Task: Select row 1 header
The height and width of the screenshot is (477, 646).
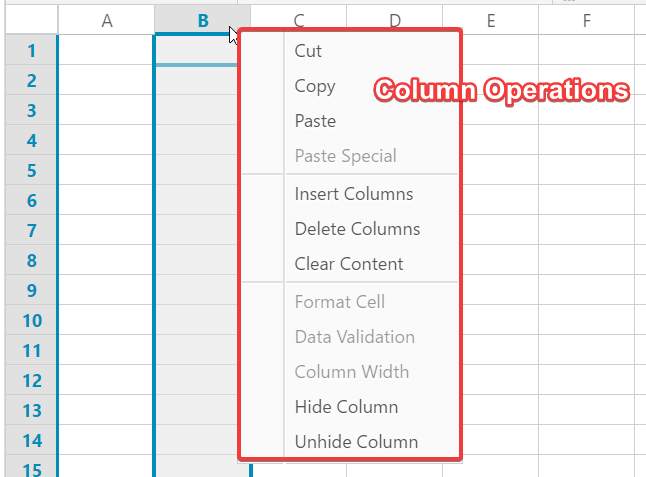Action: (30, 50)
